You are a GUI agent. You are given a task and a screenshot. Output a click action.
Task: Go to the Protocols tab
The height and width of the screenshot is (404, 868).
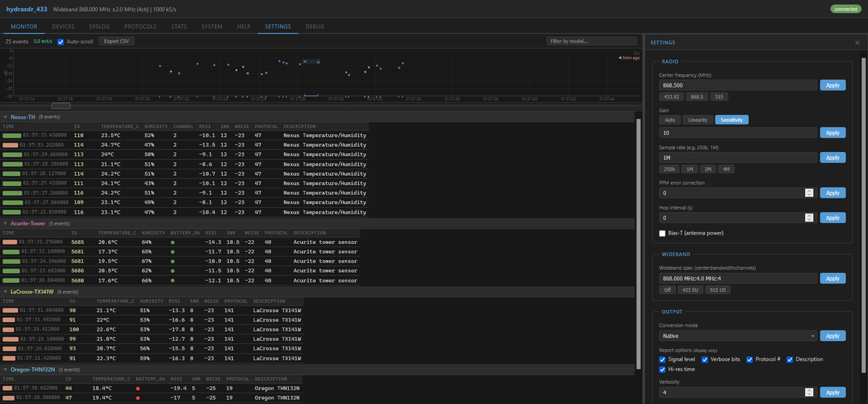140,27
